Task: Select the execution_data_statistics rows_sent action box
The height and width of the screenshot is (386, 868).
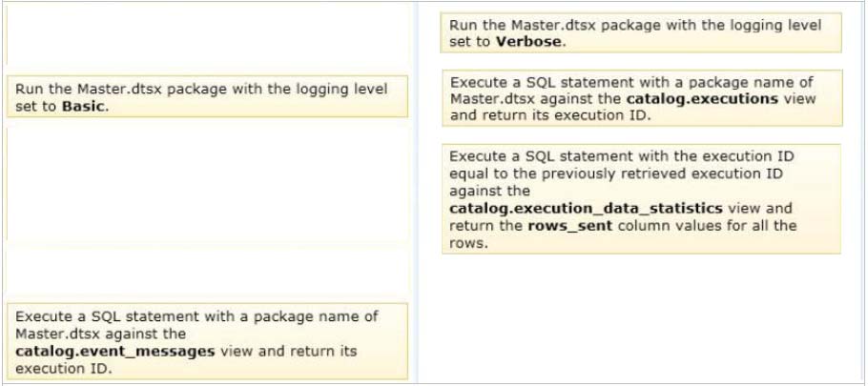Action: pyautogui.click(x=641, y=199)
